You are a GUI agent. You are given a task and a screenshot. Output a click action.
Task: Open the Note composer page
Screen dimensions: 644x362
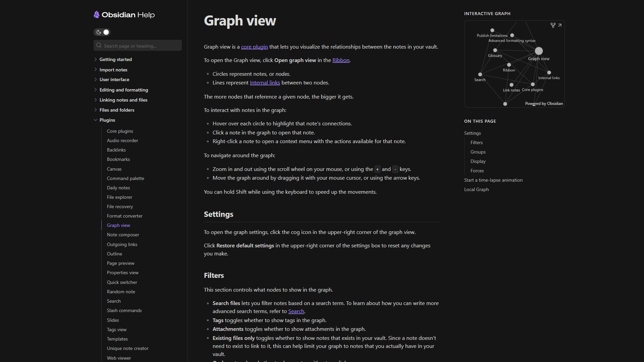(x=123, y=235)
